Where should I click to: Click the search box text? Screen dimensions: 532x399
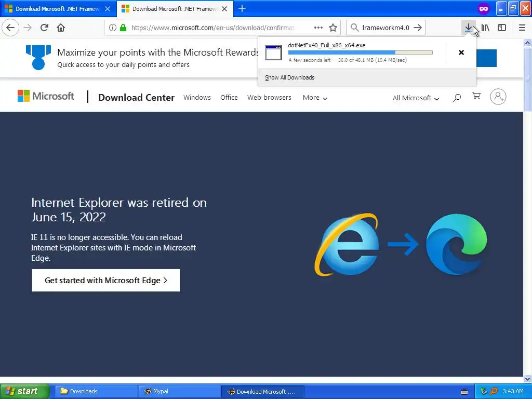(x=385, y=28)
